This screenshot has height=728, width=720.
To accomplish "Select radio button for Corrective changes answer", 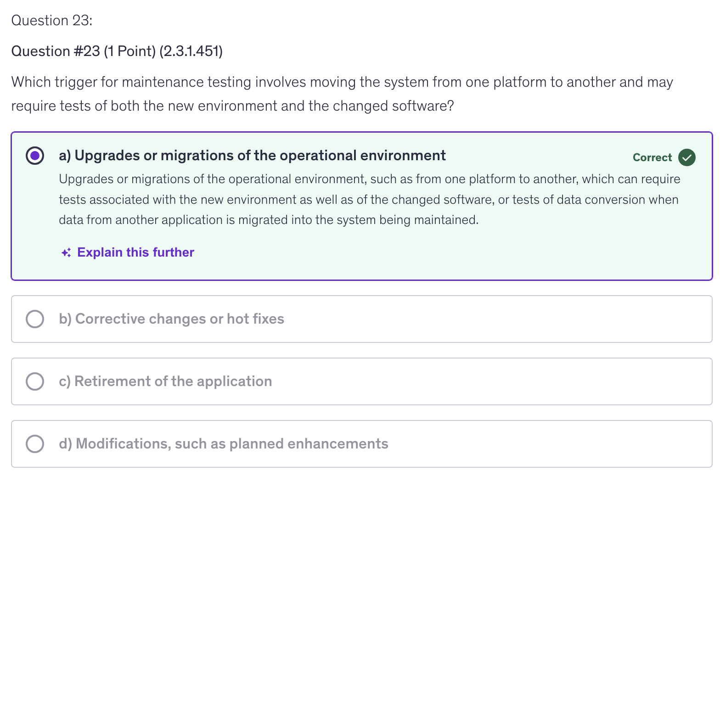I will click(35, 319).
